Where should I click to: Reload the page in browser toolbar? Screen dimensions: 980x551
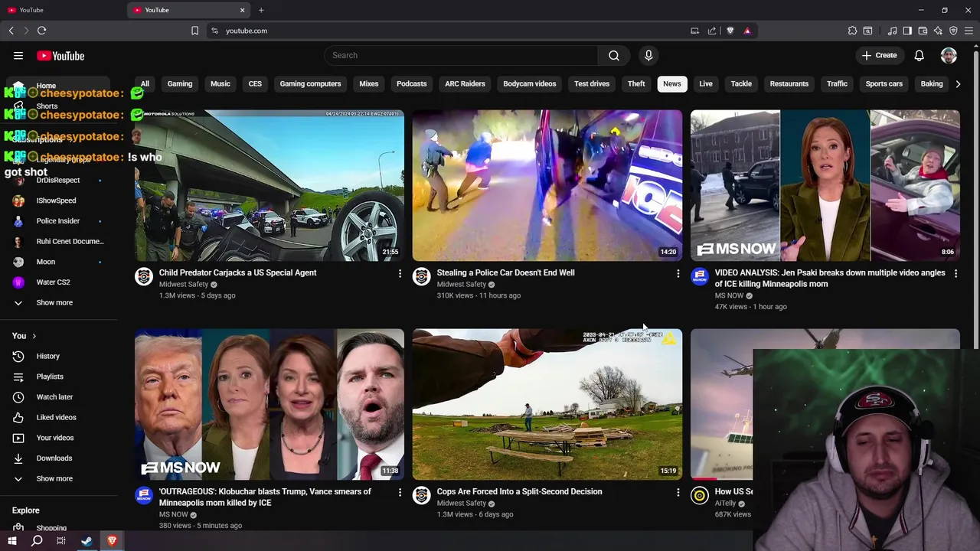click(x=41, y=31)
